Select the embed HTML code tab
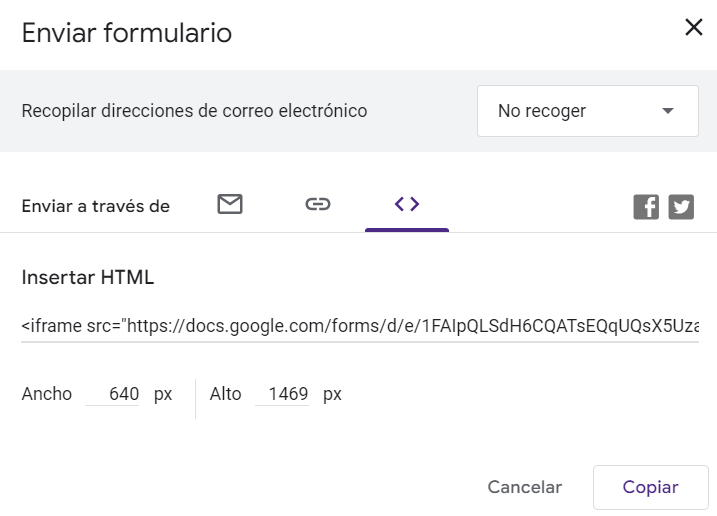717x516 pixels. pyautogui.click(x=407, y=204)
